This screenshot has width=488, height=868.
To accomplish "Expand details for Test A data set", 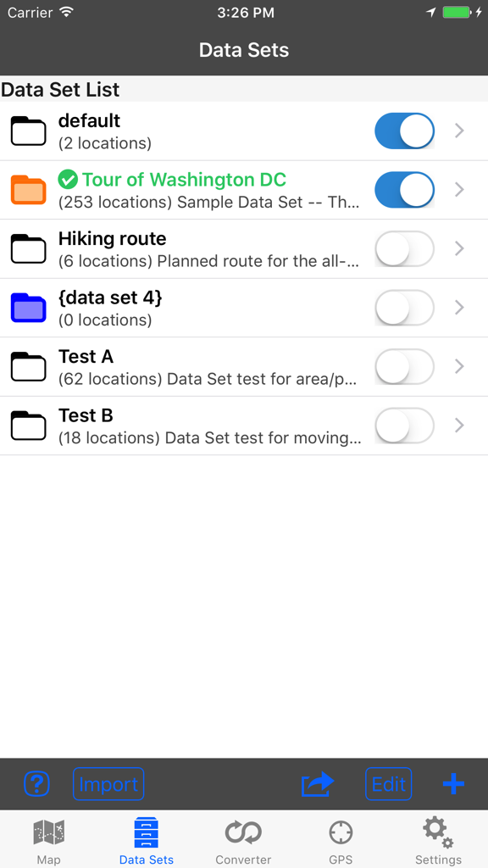I will point(458,367).
